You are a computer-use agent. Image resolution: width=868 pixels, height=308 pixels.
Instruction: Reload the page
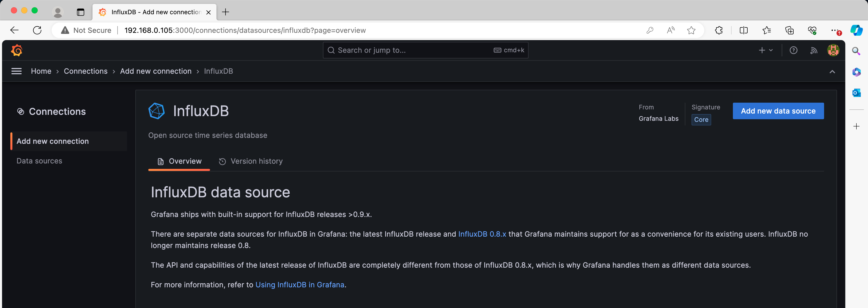(x=37, y=30)
